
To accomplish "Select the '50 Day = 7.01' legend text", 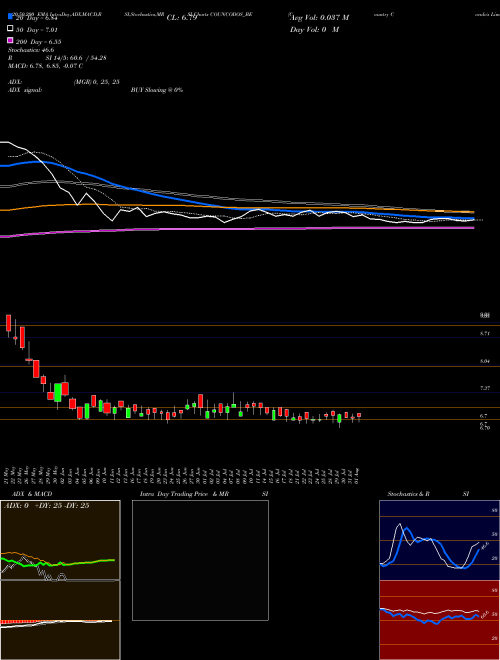I will pyautogui.click(x=37, y=30).
